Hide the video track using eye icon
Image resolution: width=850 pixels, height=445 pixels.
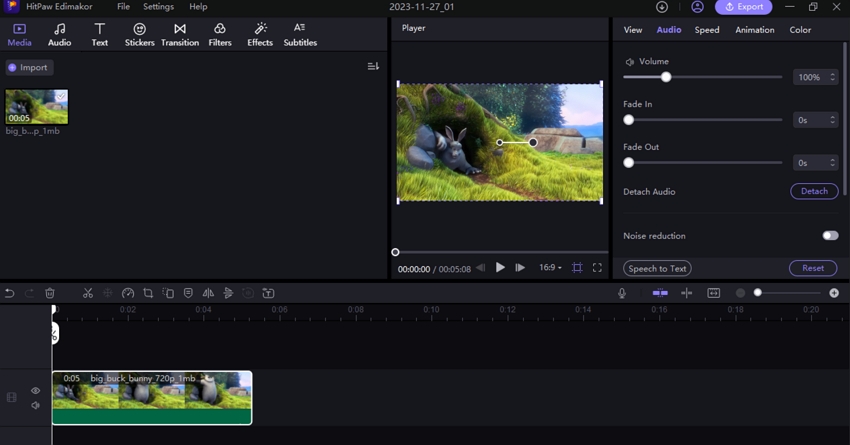click(x=35, y=391)
